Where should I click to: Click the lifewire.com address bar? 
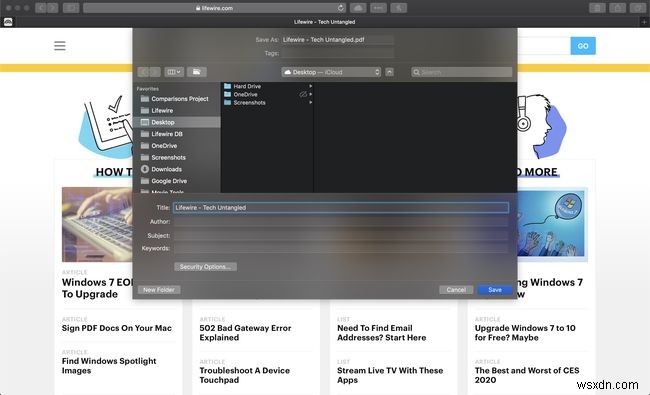pos(214,8)
